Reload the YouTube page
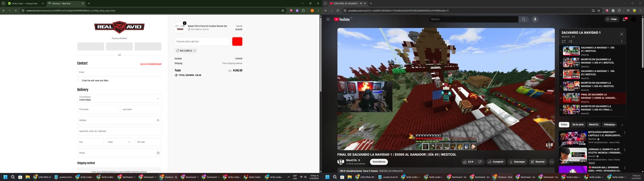The width and height of the screenshot is (644, 181). tap(337, 10)
